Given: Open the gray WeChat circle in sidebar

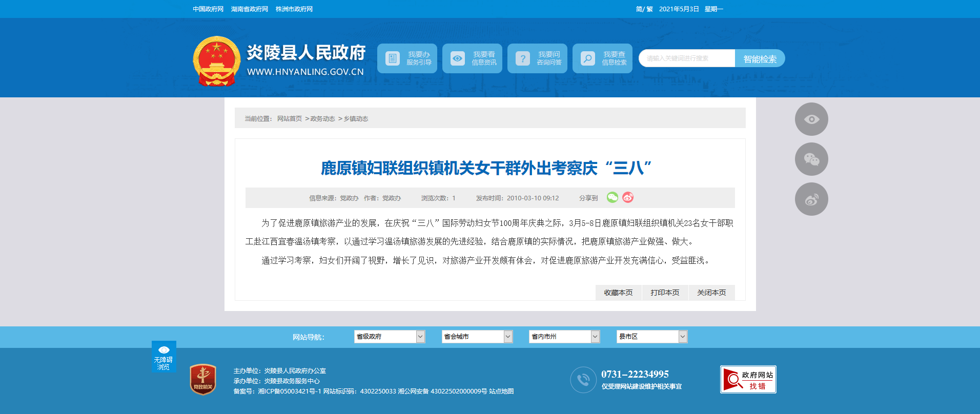Looking at the screenshot, I should coord(811,159).
